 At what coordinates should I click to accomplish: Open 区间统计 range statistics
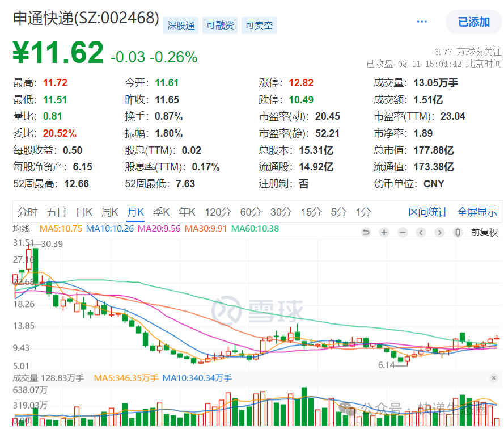(x=428, y=212)
